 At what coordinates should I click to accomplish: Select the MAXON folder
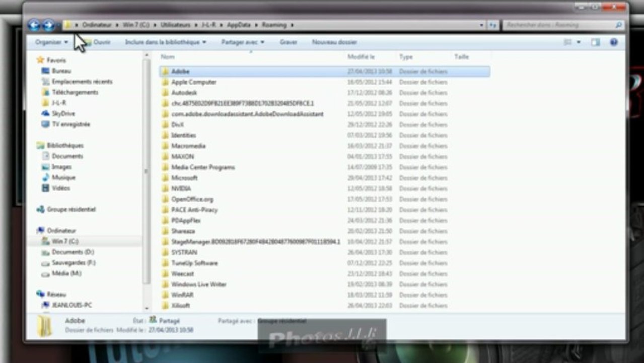(x=182, y=156)
